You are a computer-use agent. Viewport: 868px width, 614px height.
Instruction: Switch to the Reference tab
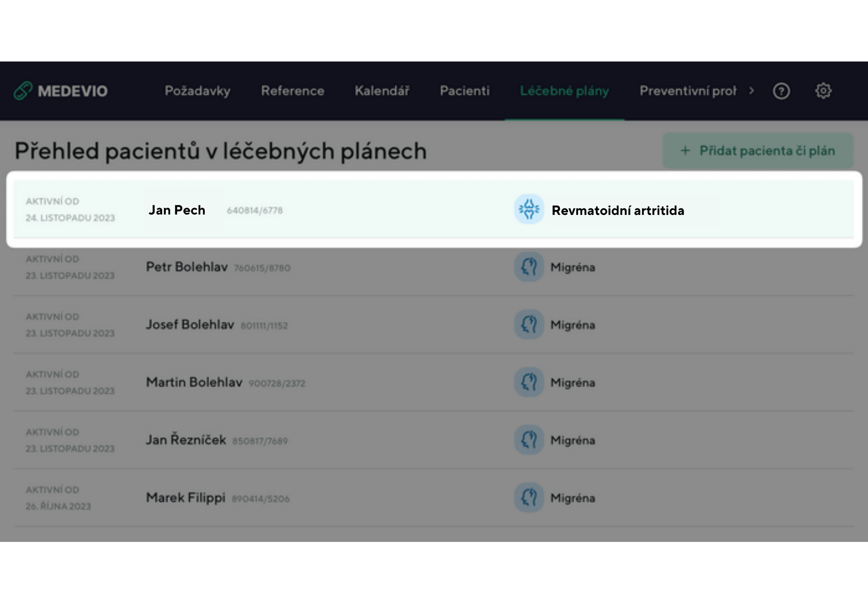(293, 91)
